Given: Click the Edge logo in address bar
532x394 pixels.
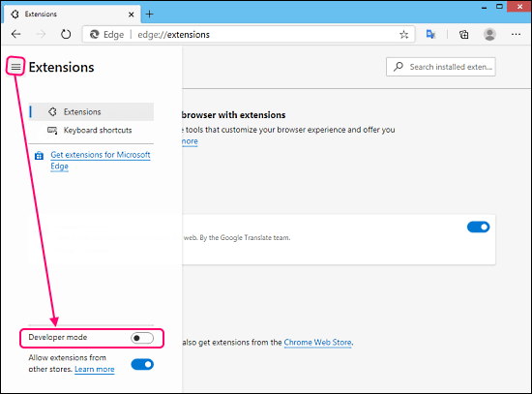Looking at the screenshot, I should point(95,34).
